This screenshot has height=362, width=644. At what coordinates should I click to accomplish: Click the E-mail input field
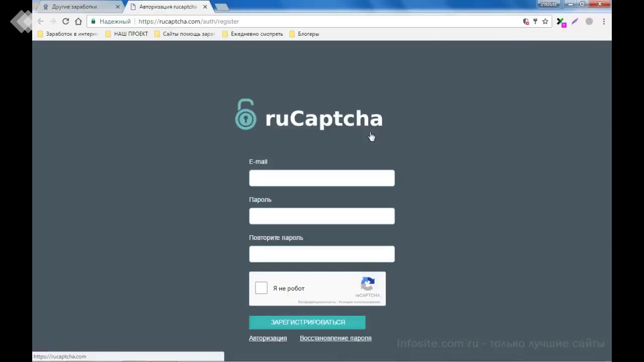pyautogui.click(x=322, y=178)
